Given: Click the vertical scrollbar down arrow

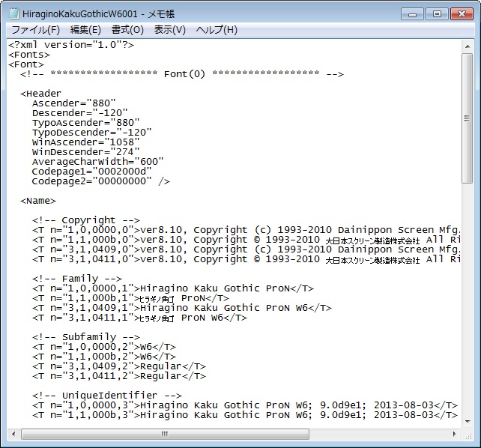Looking at the screenshot, I should click(468, 422).
